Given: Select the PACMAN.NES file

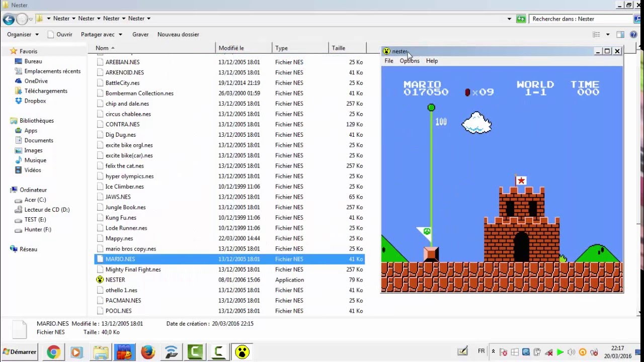Looking at the screenshot, I should point(230,301).
